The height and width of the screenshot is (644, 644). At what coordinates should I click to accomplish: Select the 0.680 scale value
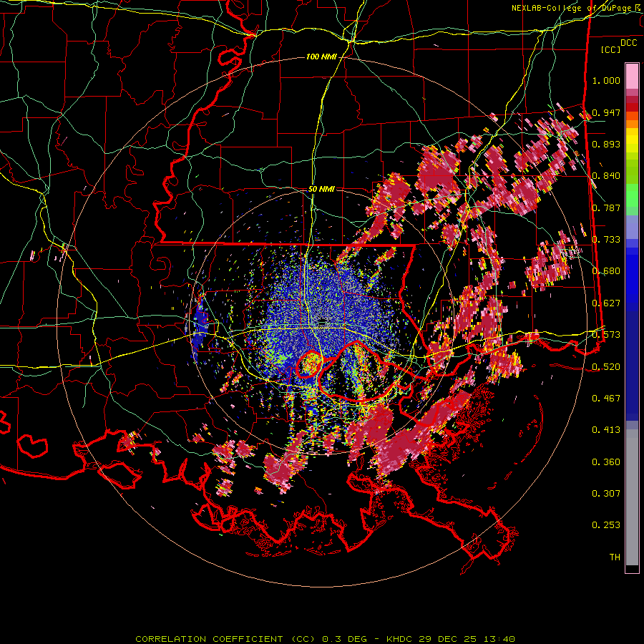click(x=606, y=271)
